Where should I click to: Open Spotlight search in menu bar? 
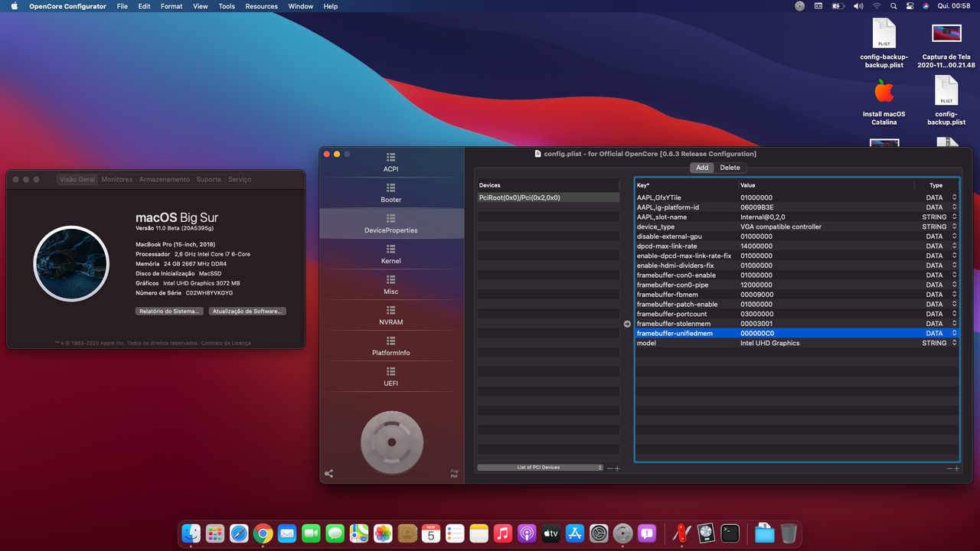click(893, 6)
